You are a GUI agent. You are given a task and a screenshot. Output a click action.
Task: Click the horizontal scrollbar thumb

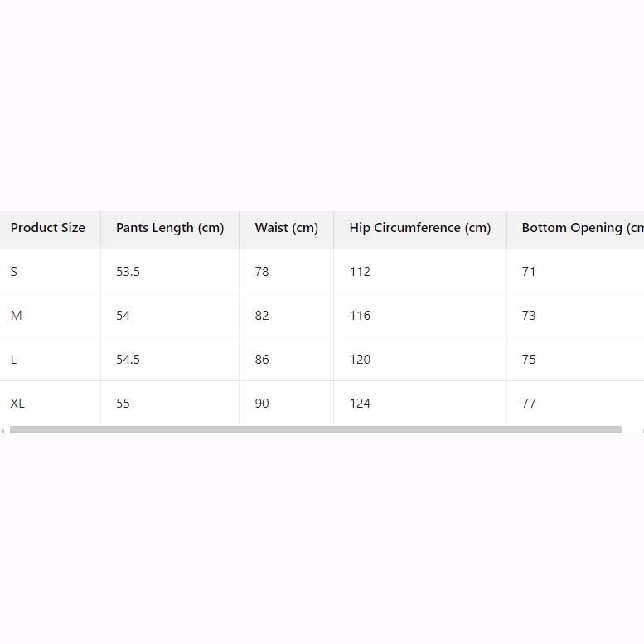pyautogui.click(x=316, y=429)
